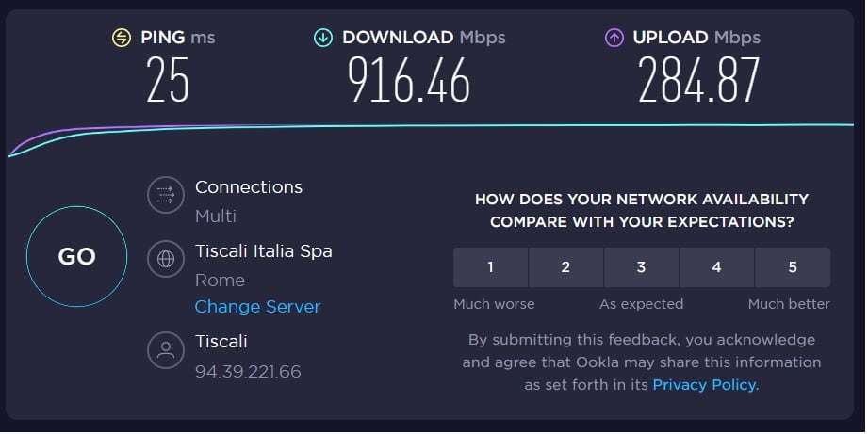Click the purple upload arrow icon
The image size is (868, 434).
[x=614, y=38]
